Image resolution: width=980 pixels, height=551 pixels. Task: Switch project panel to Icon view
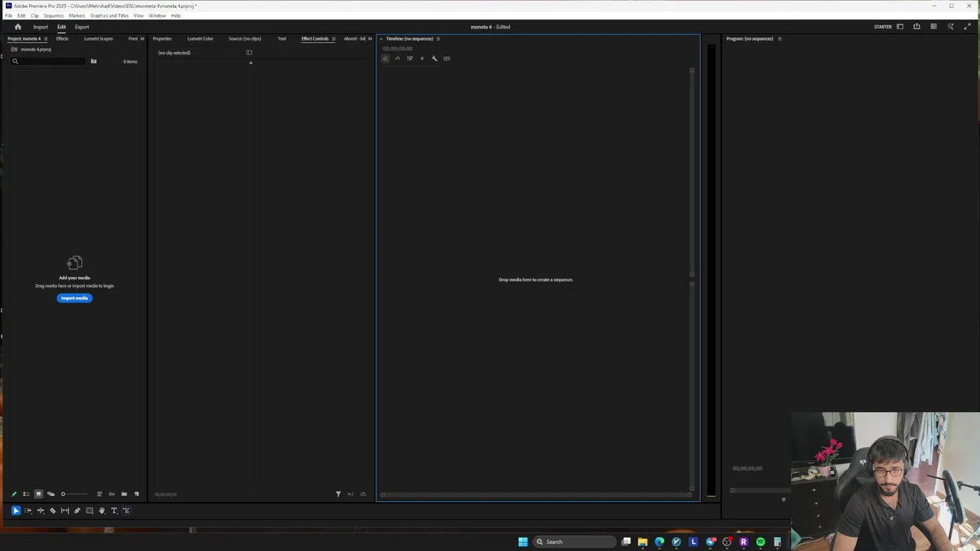pos(38,494)
